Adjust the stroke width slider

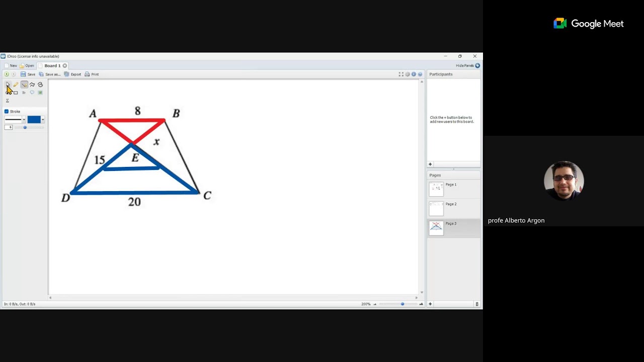29,128
